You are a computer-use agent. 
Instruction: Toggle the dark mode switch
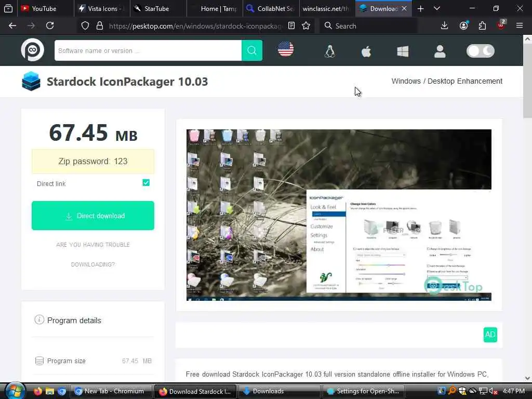point(481,51)
